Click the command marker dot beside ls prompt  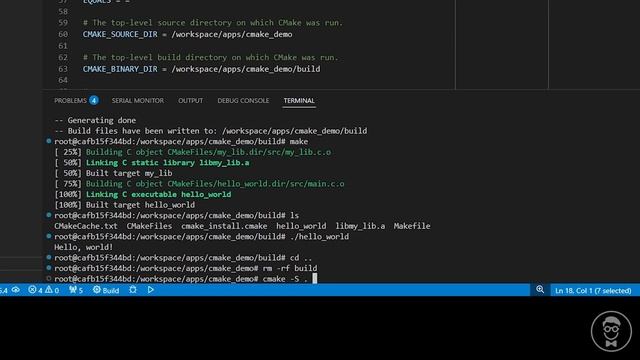[49, 215]
